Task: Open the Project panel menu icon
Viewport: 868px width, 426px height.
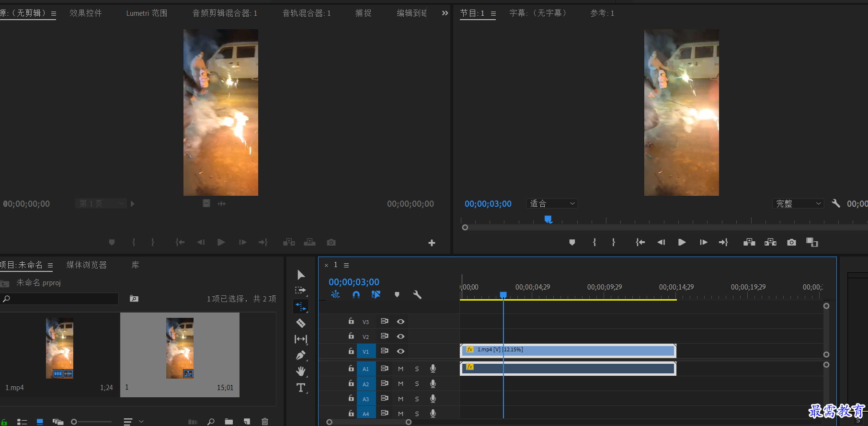Action: tap(50, 265)
